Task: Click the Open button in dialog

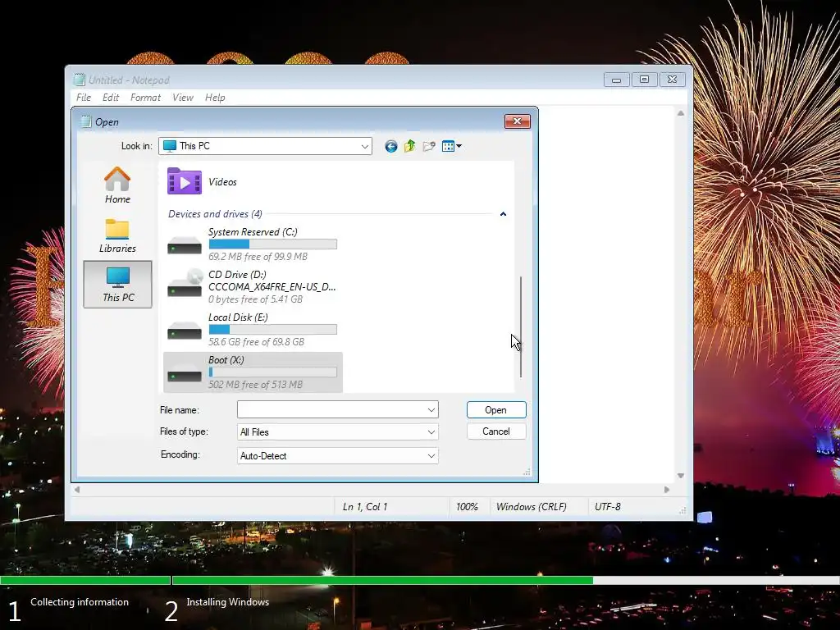Action: [x=496, y=410]
